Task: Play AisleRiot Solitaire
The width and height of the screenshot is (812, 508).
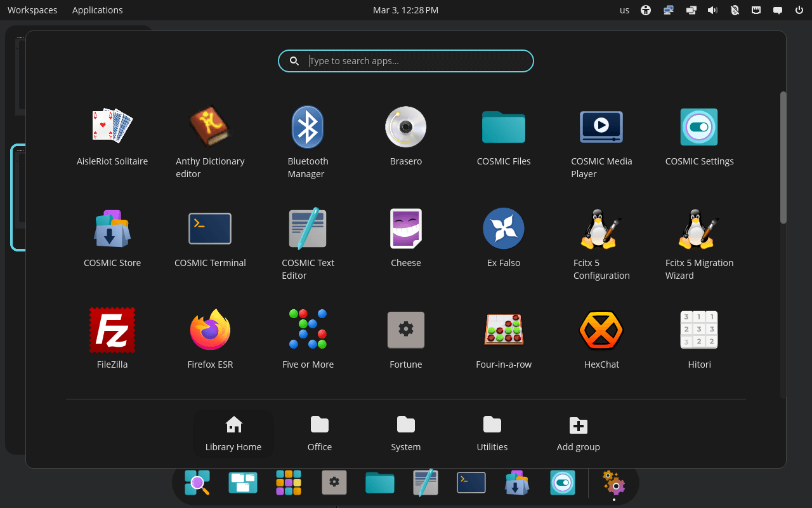Action: [x=112, y=126]
